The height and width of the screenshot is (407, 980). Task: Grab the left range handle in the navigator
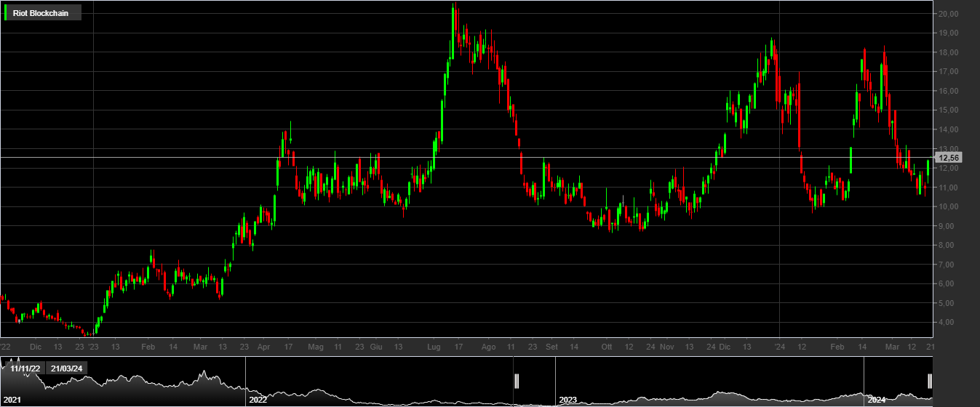click(x=517, y=381)
